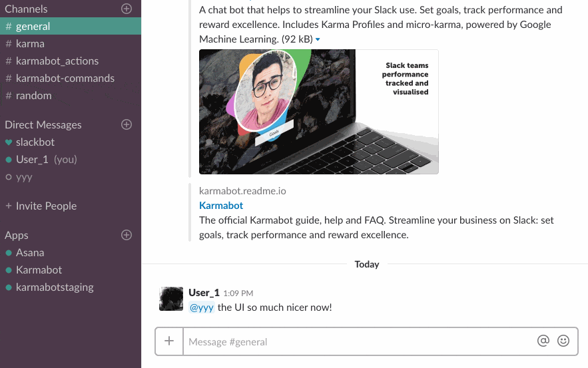
Task: Click User_1's avatar next to the message
Action: click(x=171, y=299)
